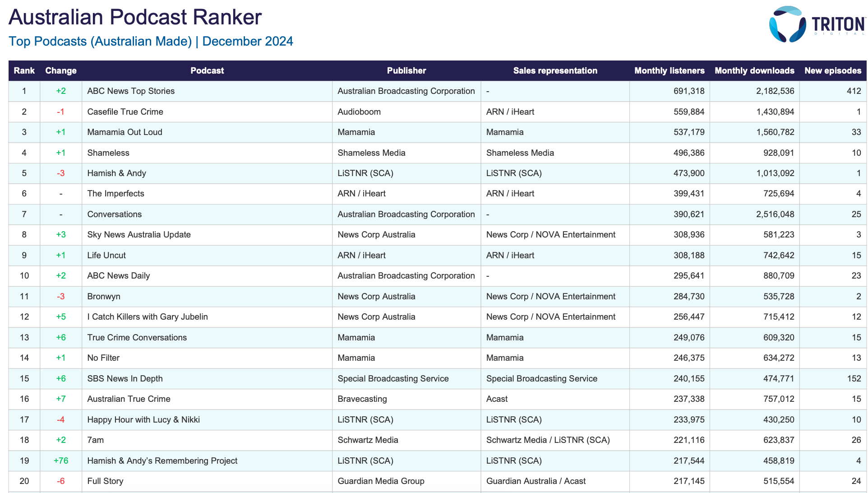
Task: Click the +5 rank change value
Action: click(x=61, y=317)
